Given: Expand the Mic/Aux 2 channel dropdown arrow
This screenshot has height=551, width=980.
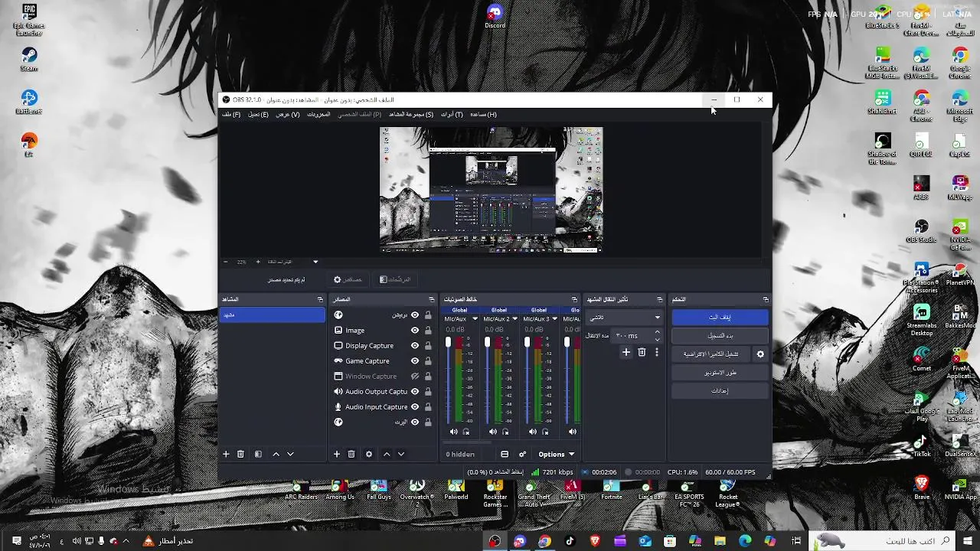Looking at the screenshot, I should click(x=514, y=318).
